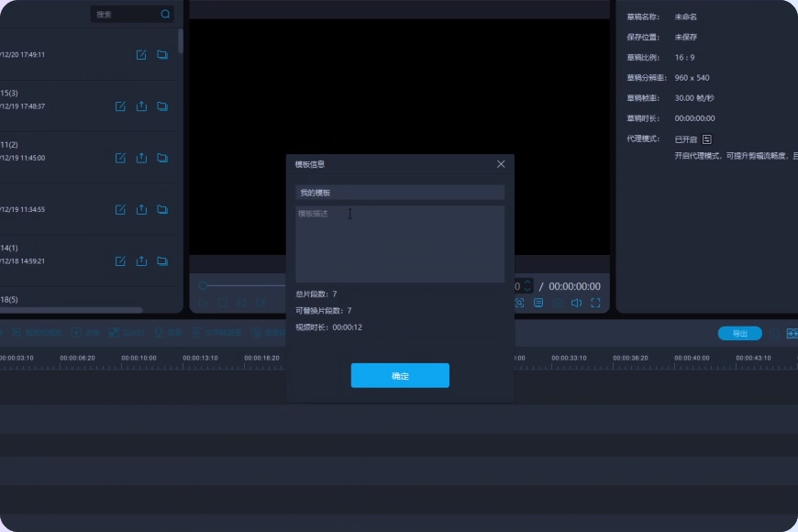Click the preview seek slider handle
The height and width of the screenshot is (532, 798).
point(203,285)
